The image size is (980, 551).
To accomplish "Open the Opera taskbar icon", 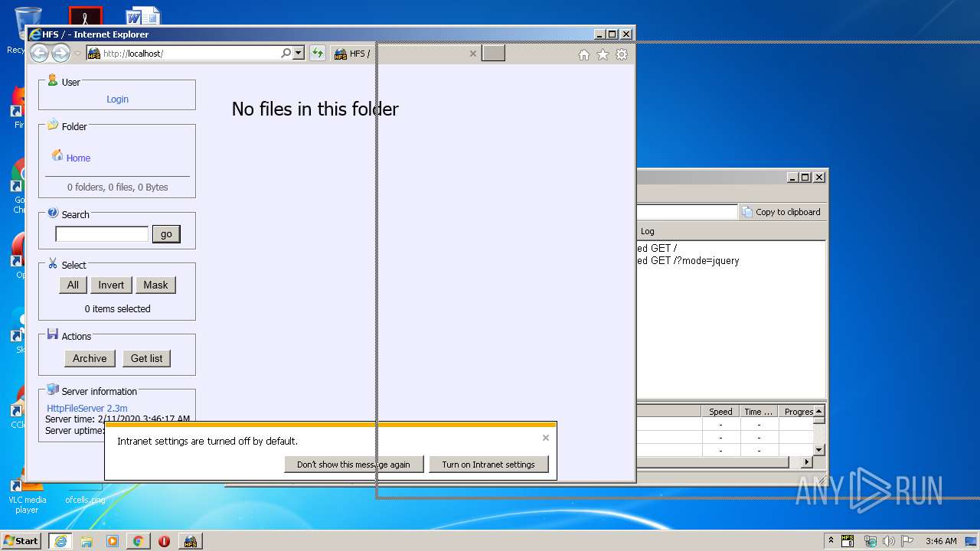I will [164, 541].
